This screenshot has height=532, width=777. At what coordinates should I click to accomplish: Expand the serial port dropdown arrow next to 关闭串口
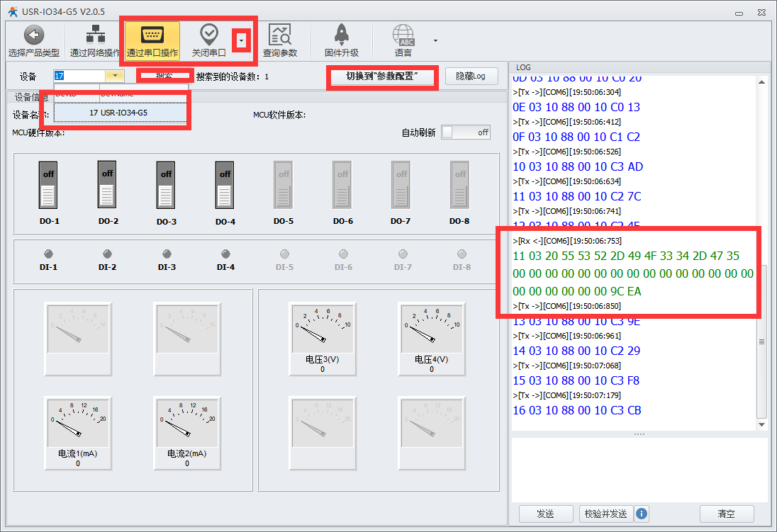(x=241, y=40)
